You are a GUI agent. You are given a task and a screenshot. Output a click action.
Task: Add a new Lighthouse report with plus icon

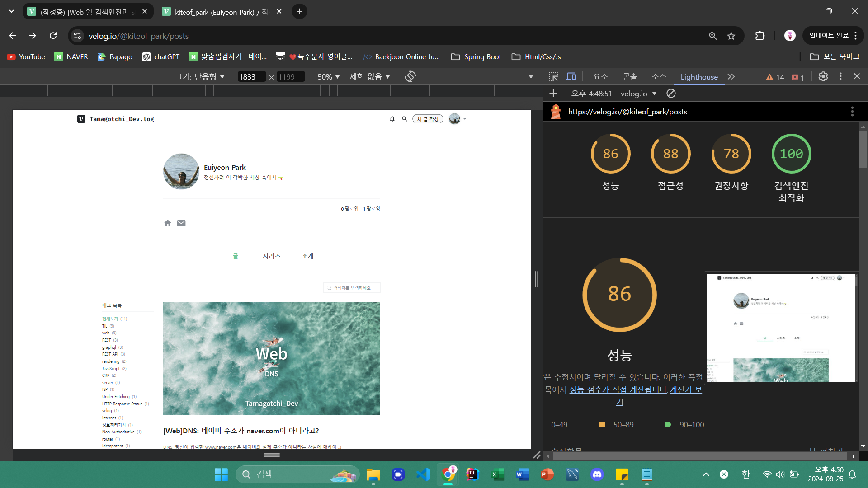553,94
